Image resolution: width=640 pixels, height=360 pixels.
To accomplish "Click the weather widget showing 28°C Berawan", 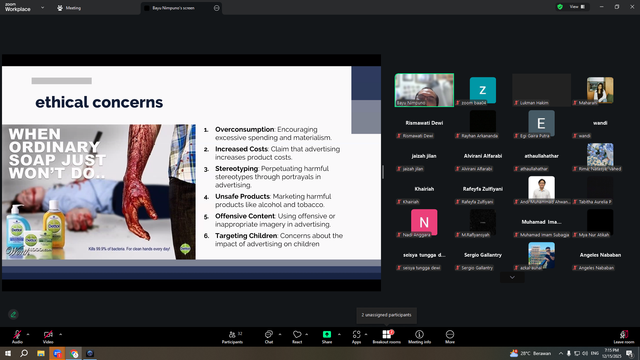I will pyautogui.click(x=531, y=353).
